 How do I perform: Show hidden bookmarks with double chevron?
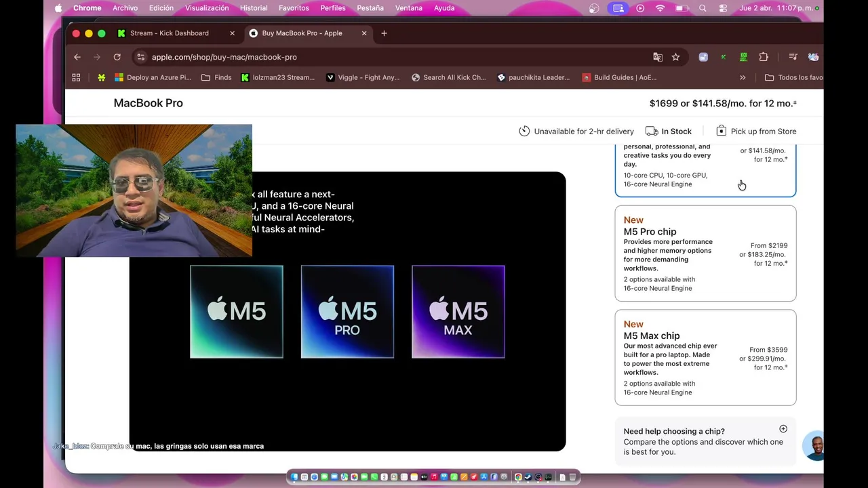[743, 77]
